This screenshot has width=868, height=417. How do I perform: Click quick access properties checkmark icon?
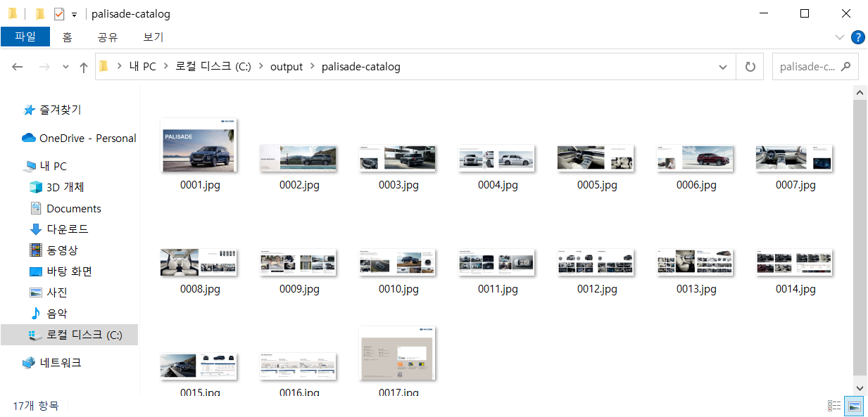(59, 13)
